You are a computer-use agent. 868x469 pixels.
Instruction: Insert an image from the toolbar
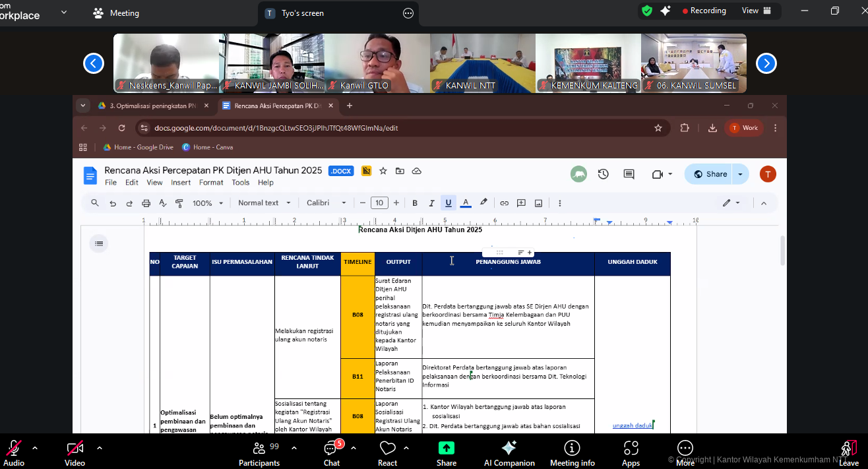[x=538, y=203]
